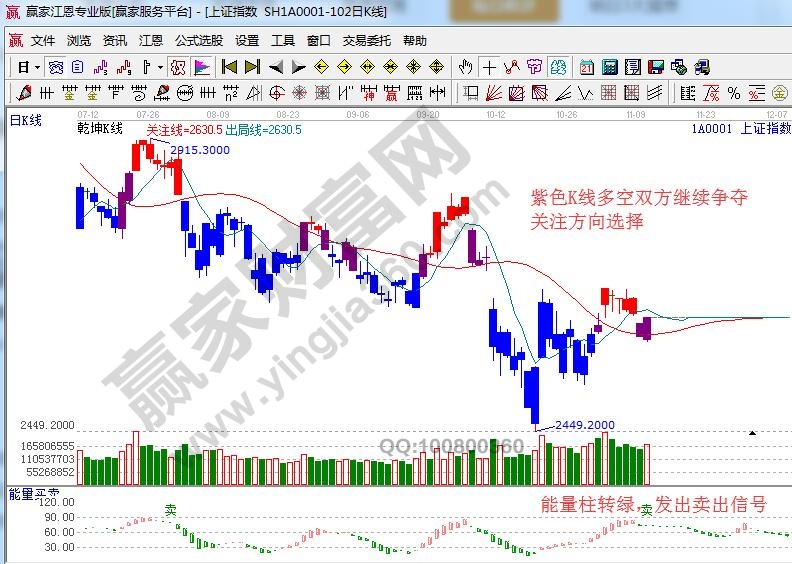Toggle the flag marker button
This screenshot has width=792, height=564.
tap(202, 67)
